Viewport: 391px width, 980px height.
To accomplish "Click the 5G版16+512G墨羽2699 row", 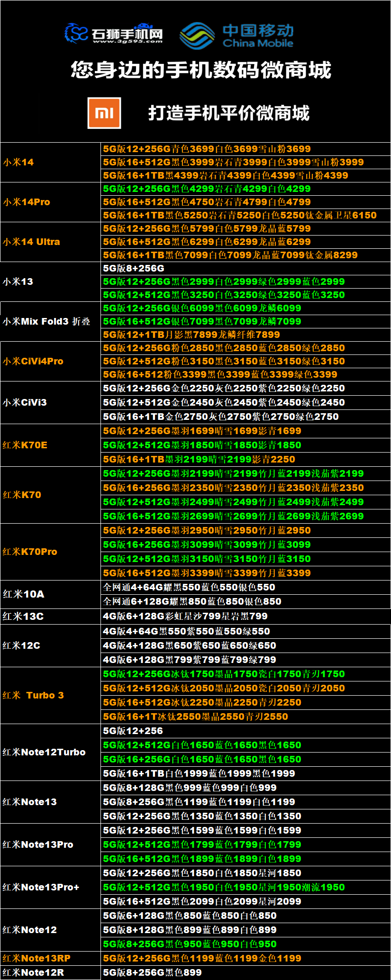I will click(x=246, y=516).
